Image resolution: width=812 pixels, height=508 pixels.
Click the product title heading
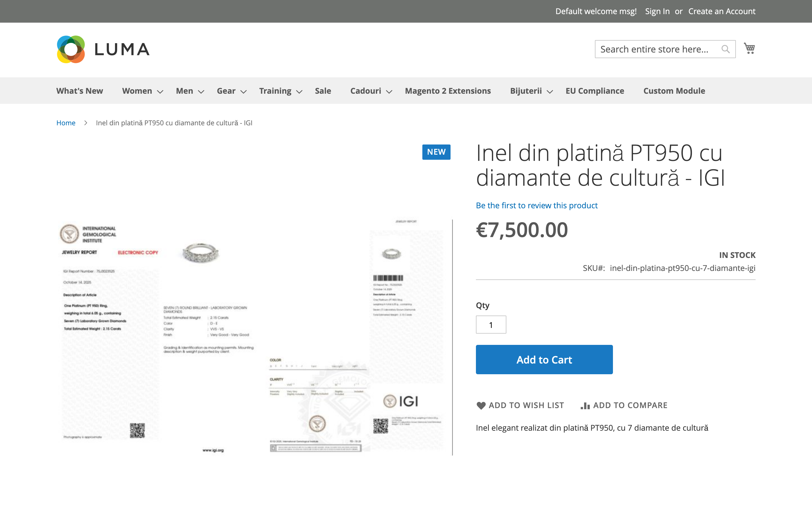click(601, 165)
